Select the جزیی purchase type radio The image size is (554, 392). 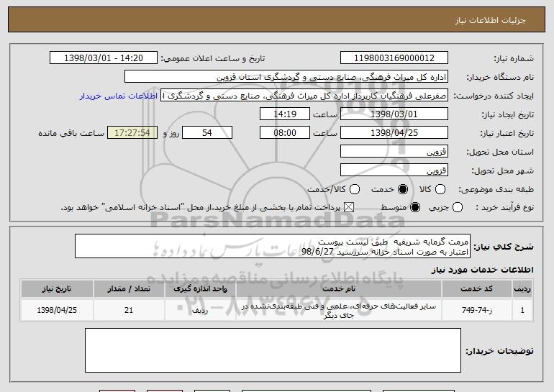(x=457, y=207)
